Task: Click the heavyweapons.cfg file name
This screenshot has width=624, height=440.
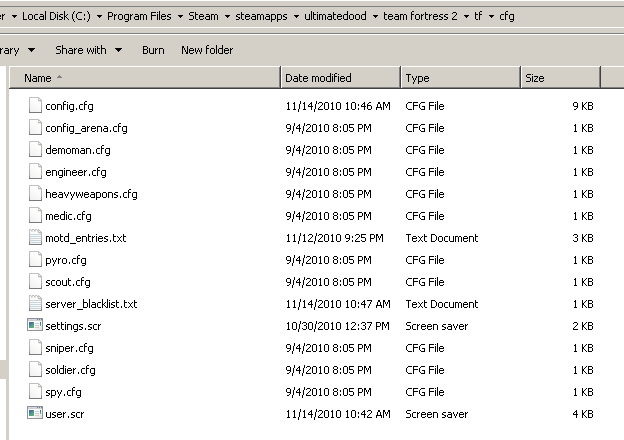Action: (x=91, y=194)
